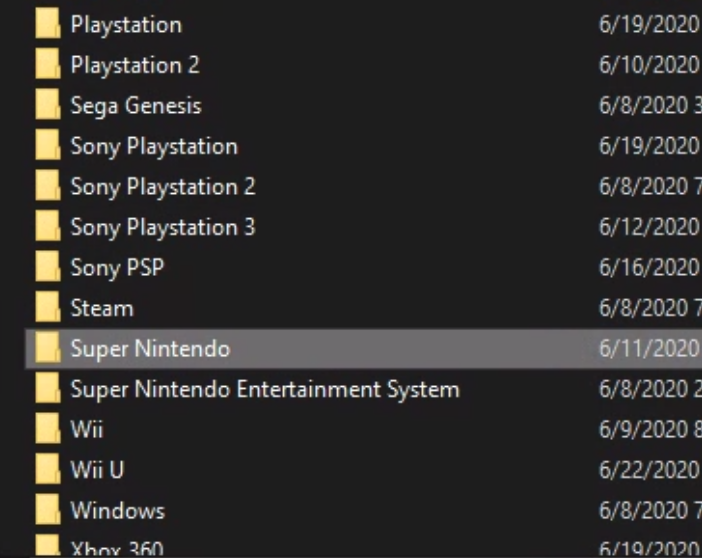Click the Steam folder icon
702x558 pixels.
48,308
